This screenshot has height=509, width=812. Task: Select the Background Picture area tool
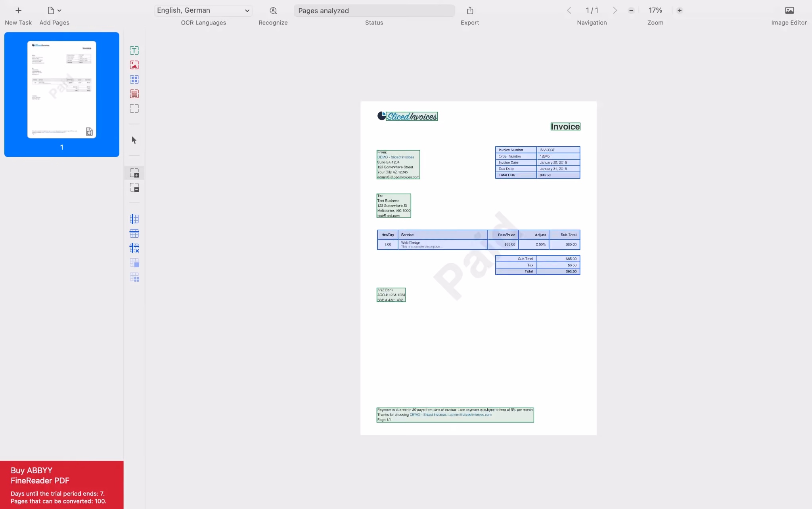coord(134,94)
